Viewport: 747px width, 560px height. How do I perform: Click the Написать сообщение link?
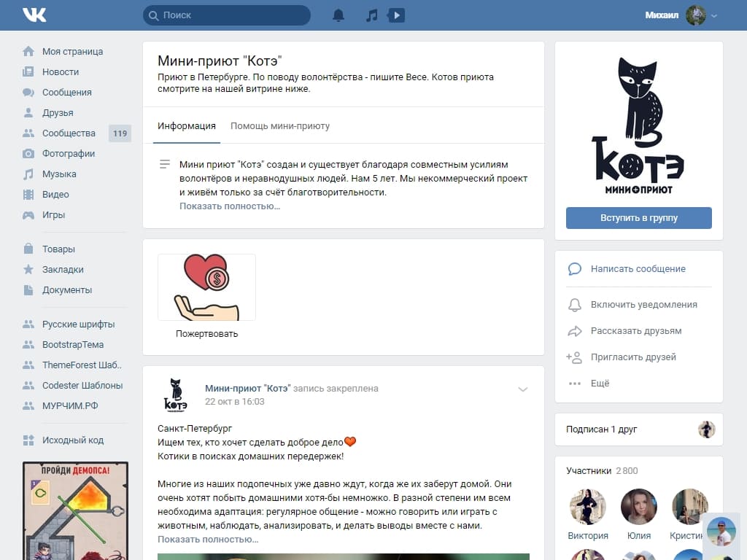point(638,269)
